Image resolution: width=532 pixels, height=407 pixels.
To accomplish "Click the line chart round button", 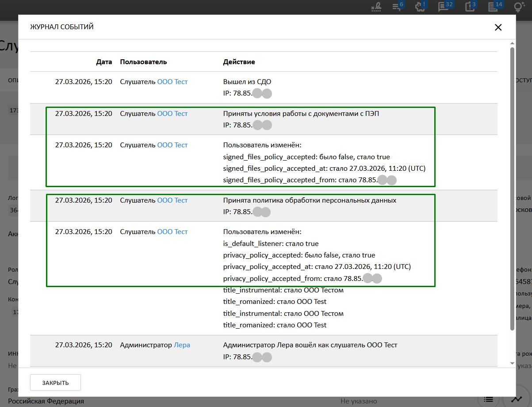I will point(517,399).
